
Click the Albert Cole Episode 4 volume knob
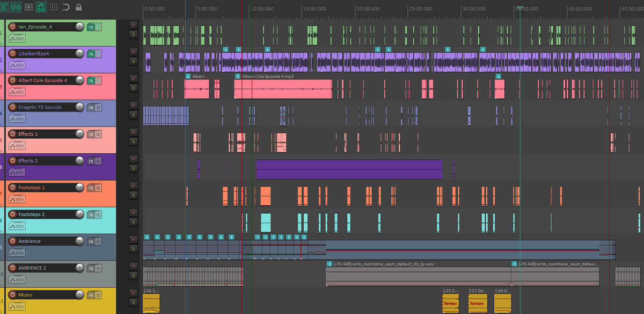(79, 80)
